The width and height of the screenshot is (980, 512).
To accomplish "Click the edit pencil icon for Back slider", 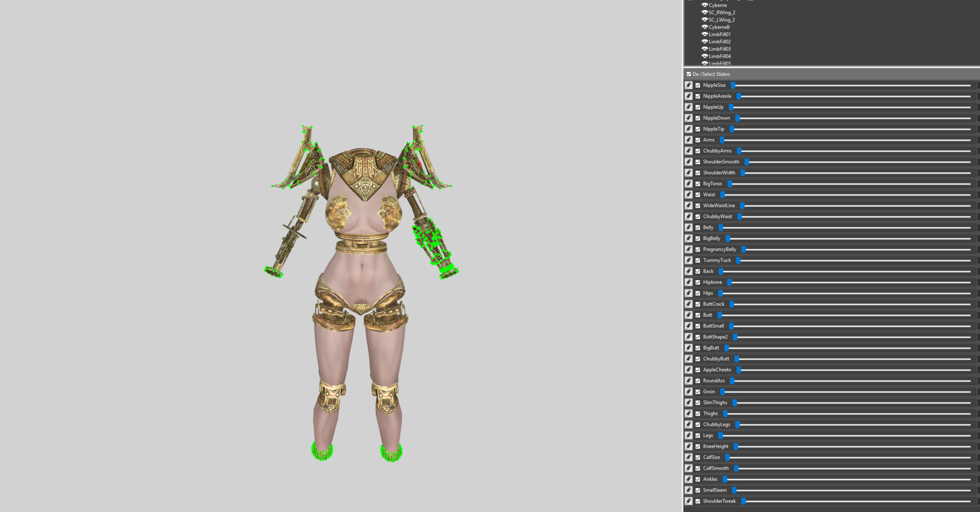I will (689, 271).
